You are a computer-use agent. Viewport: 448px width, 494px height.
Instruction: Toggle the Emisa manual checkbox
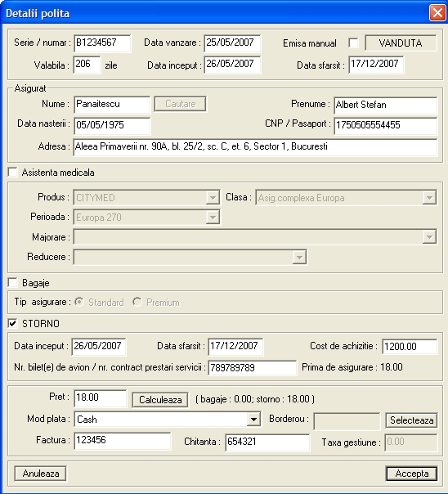353,43
